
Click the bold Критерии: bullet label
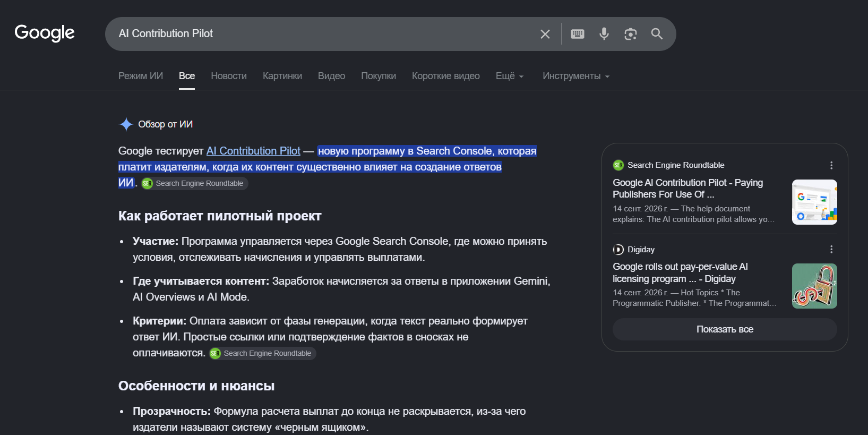(x=160, y=321)
